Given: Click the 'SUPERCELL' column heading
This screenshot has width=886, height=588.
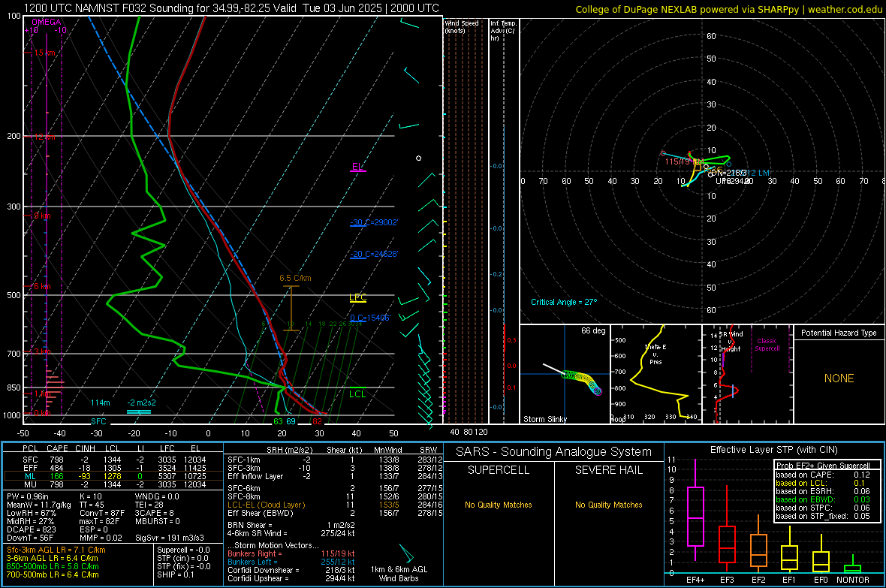Looking at the screenshot, I should pos(499,470).
